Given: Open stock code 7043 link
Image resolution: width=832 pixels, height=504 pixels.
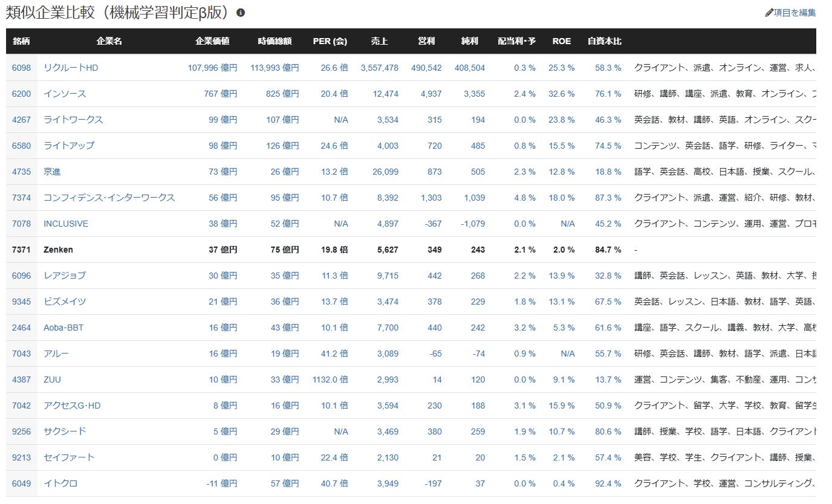Looking at the screenshot, I should [21, 354].
